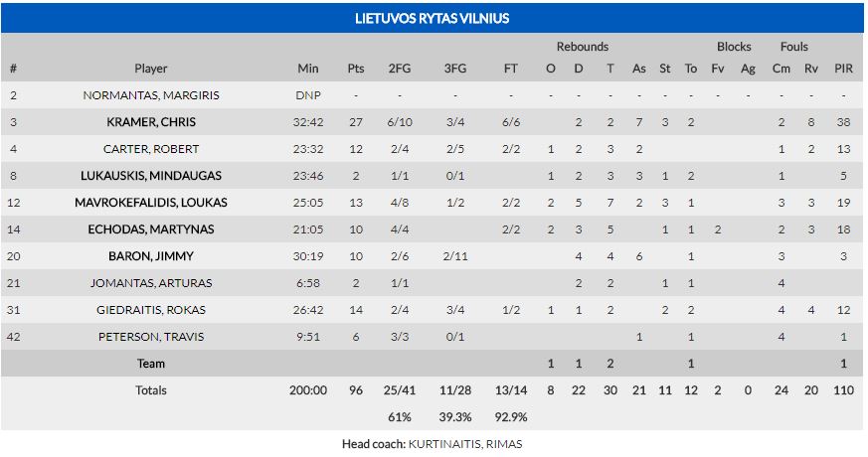Click the Player column header

tap(151, 69)
